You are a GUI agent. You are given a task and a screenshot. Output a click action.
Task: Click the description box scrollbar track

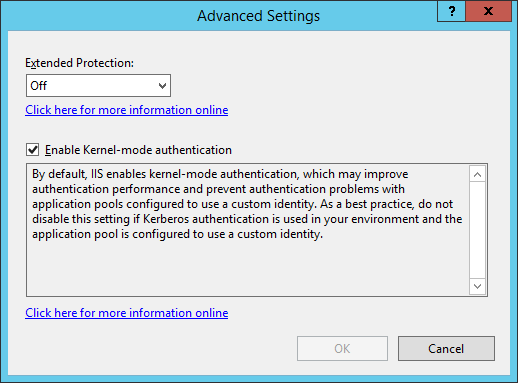477,230
